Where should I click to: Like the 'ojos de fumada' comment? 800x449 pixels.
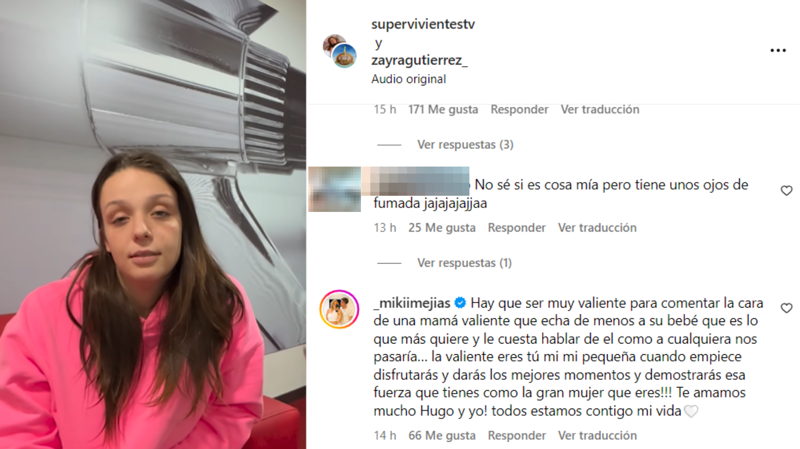786,190
